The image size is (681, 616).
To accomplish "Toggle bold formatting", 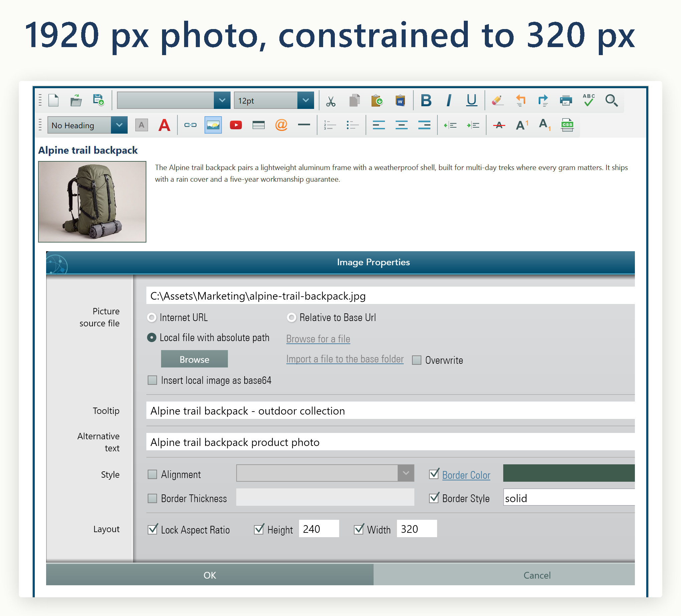I will pos(426,100).
